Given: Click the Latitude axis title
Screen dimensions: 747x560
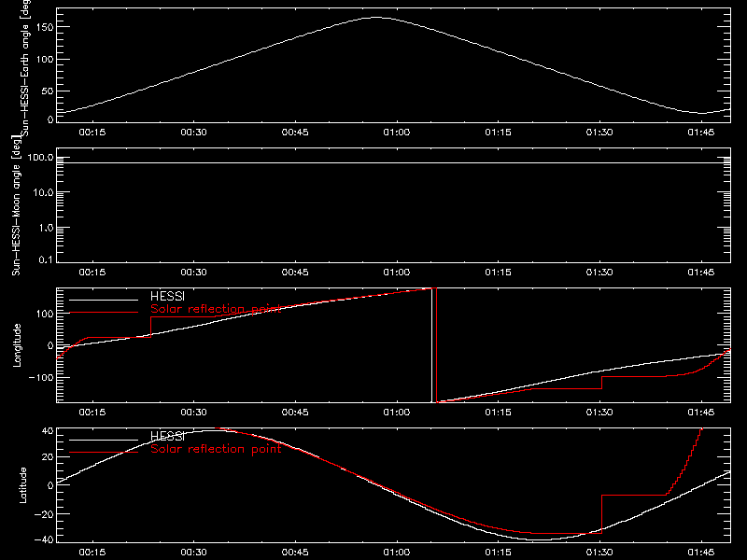Looking at the screenshot, I should (x=22, y=485).
